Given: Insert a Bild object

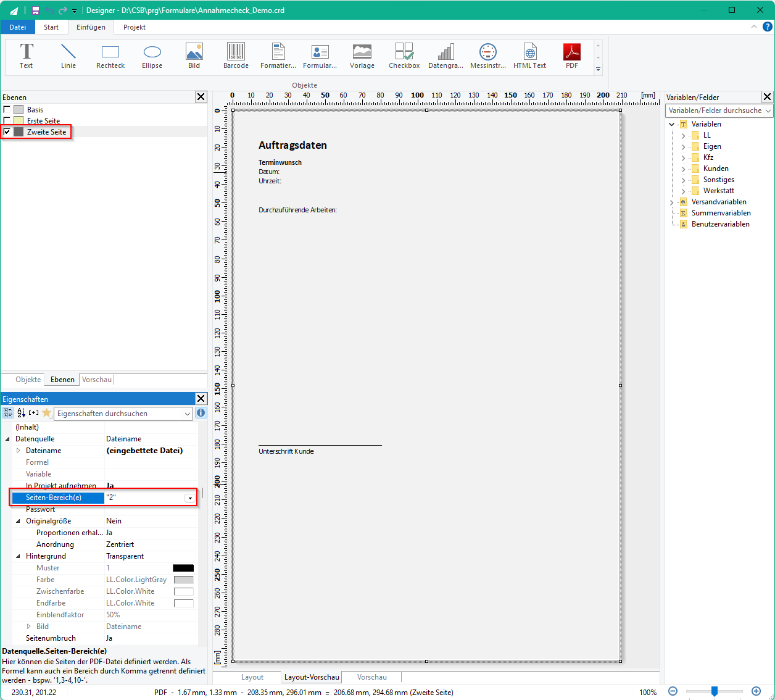Looking at the screenshot, I should click(194, 56).
